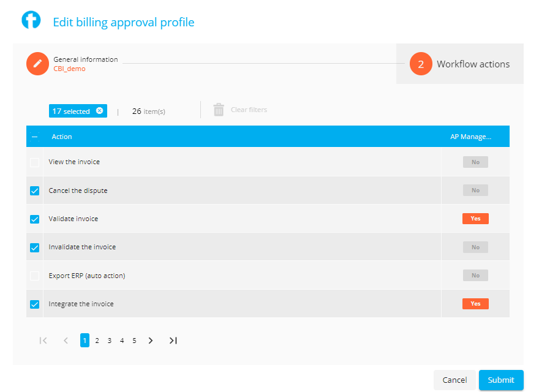
Task: Toggle the select-all checkbox in the table header
Action: point(35,137)
